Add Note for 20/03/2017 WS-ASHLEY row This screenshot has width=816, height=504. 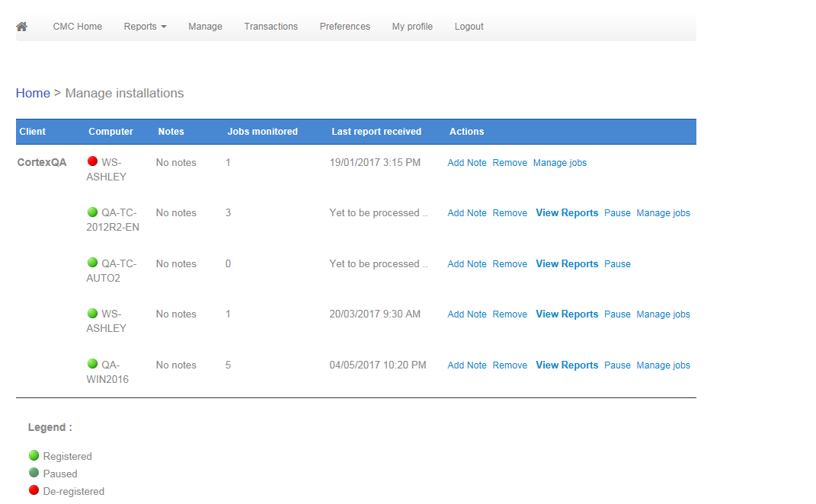(467, 314)
